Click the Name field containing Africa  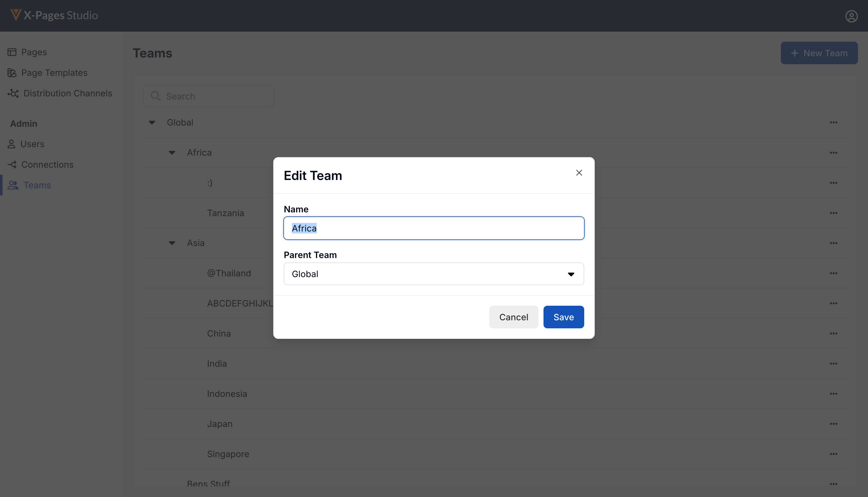(x=434, y=228)
